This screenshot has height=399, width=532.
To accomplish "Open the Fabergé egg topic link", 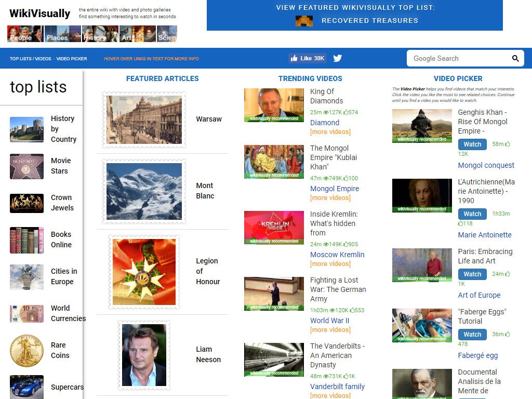I will [478, 355].
